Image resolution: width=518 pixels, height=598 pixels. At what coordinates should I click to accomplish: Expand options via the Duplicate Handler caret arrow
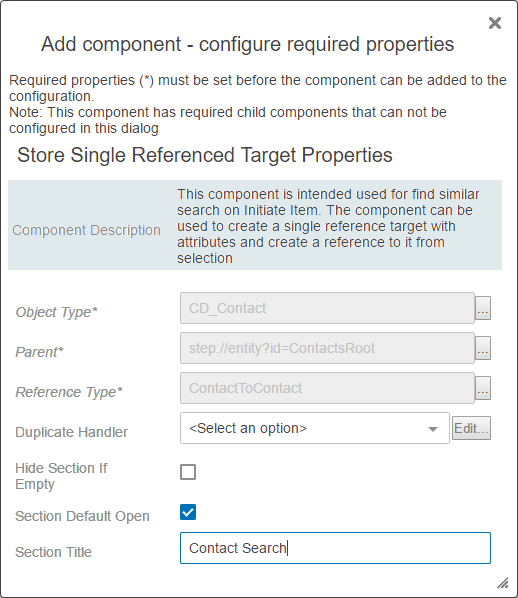pyautogui.click(x=433, y=429)
